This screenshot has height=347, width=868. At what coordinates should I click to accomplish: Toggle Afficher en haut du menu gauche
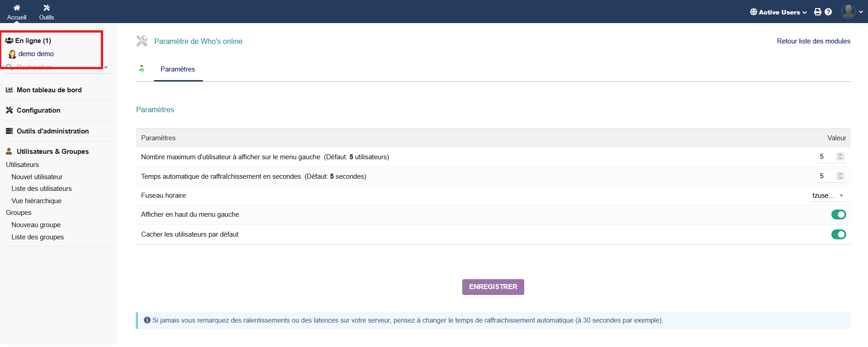pos(838,214)
